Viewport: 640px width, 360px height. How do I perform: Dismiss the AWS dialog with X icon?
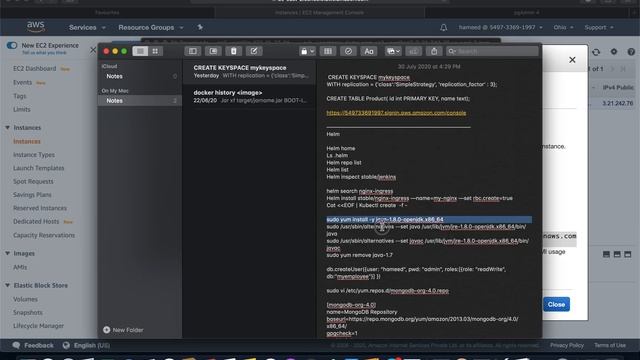tap(572, 60)
